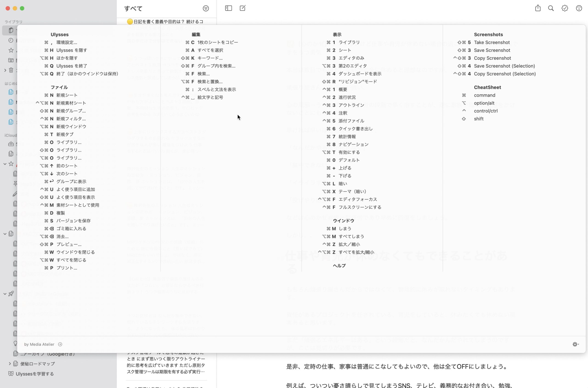Click the エディタのみ view entry
Image resolution: width=588 pixels, height=388 pixels.
pyautogui.click(x=351, y=58)
